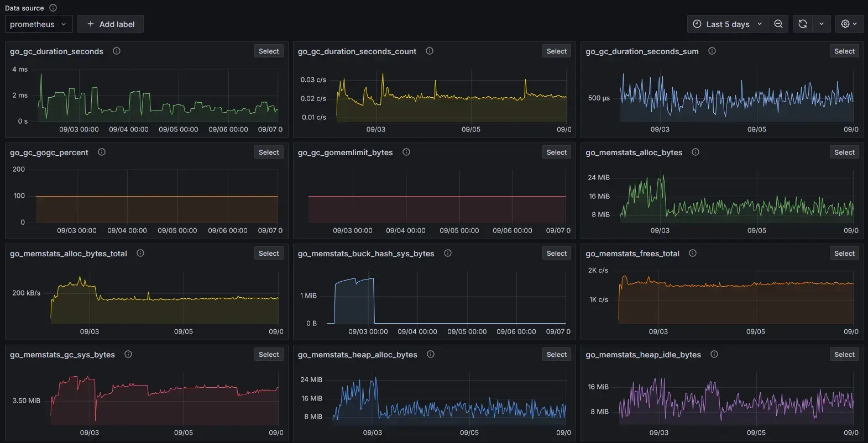Show info for go_gc_gomemlimit_bytes
Viewport: 868px width, 443px height.
(406, 152)
